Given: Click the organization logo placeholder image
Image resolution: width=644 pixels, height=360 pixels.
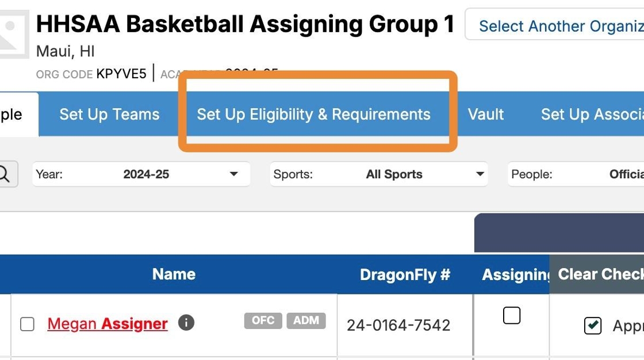Looking at the screenshot, I should click(x=13, y=33).
